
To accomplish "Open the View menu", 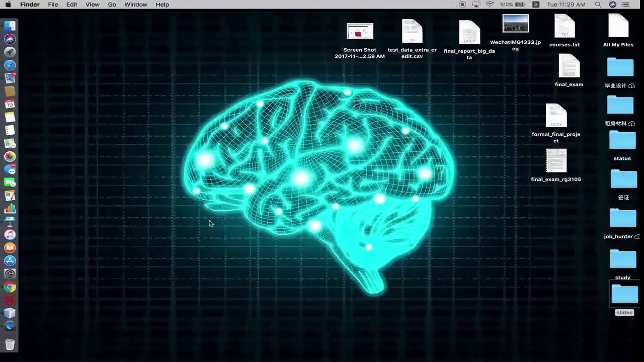I will click(93, 5).
